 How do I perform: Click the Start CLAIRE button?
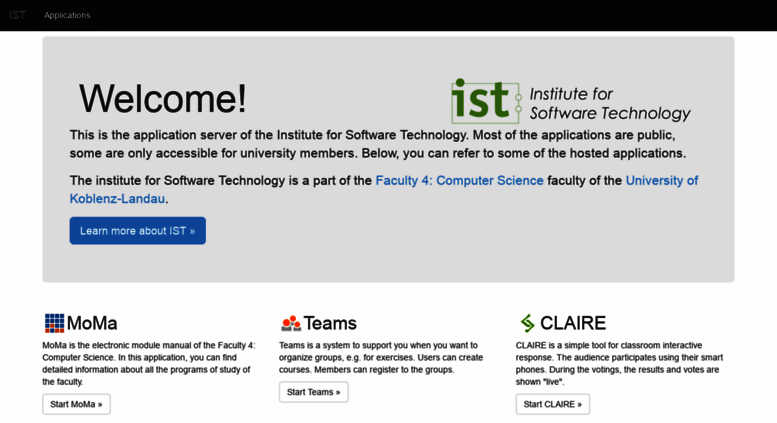click(553, 404)
